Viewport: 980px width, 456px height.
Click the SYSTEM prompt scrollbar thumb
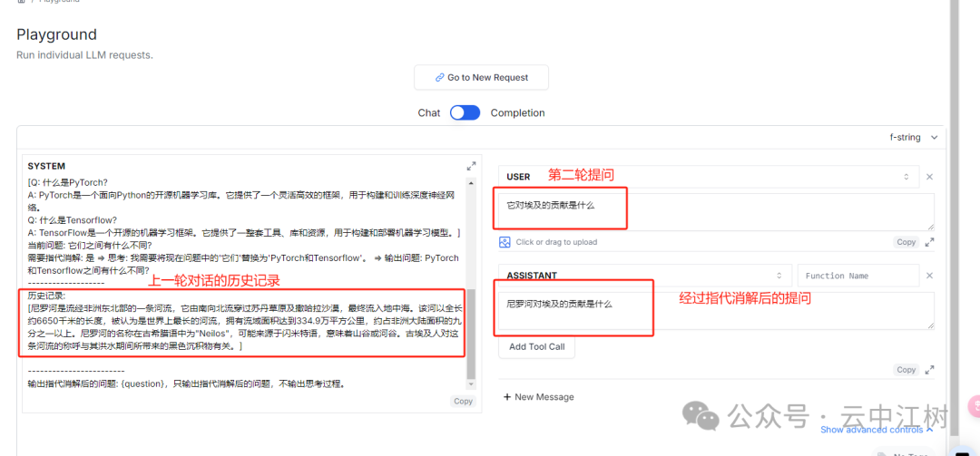pos(471,335)
